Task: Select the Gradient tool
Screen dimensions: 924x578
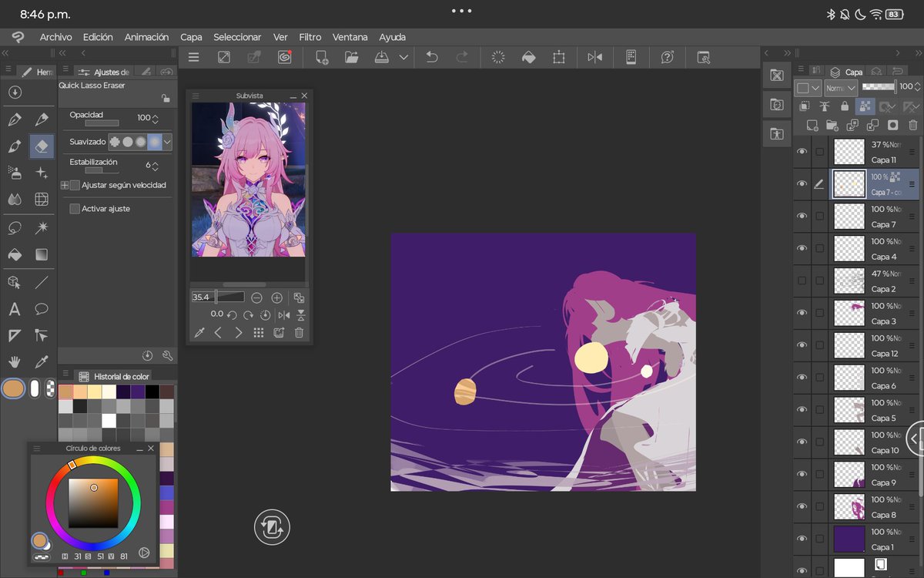Action: pyautogui.click(x=42, y=254)
